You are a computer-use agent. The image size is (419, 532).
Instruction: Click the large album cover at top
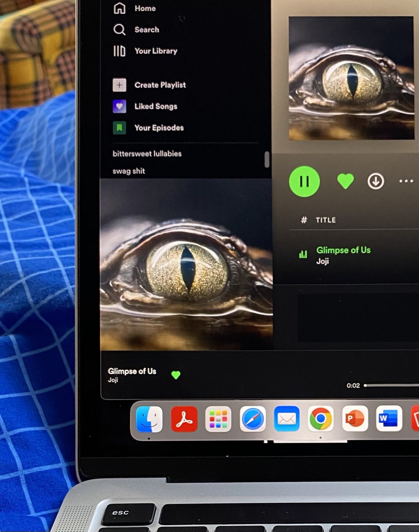(351, 78)
